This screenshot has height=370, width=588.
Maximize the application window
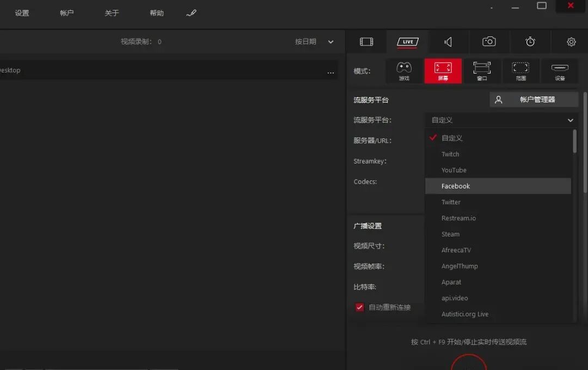pos(542,5)
